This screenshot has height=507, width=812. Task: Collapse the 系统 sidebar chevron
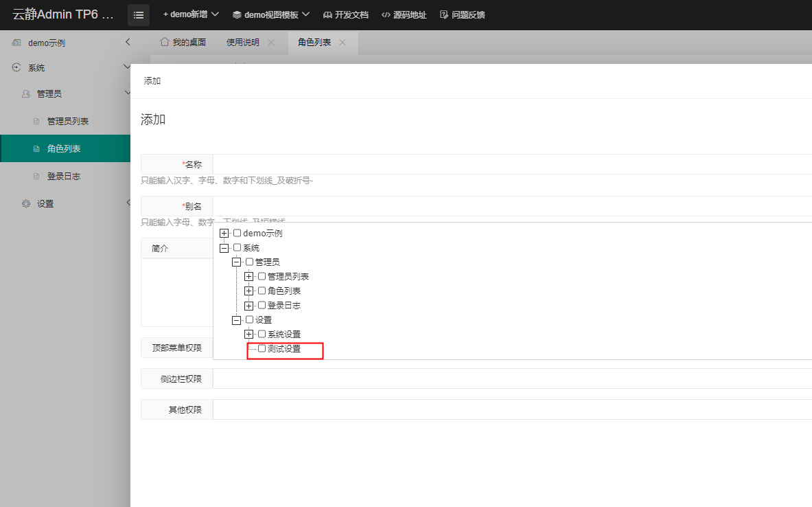pyautogui.click(x=127, y=67)
